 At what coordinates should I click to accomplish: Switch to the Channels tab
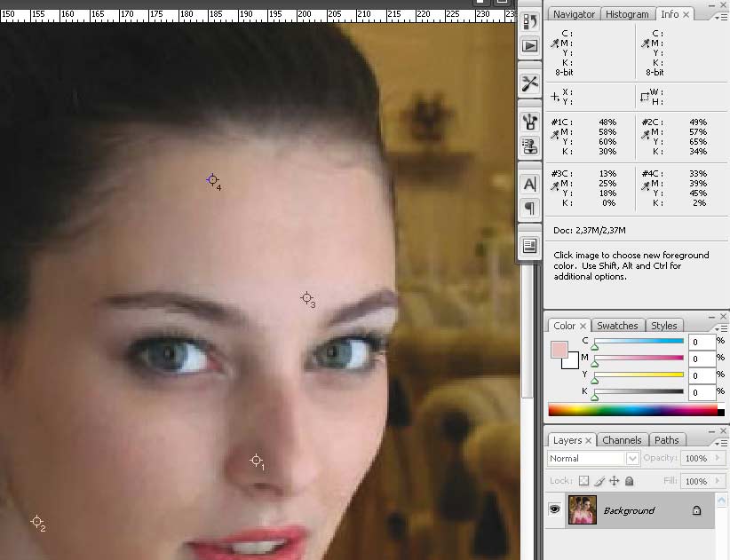[x=622, y=440]
